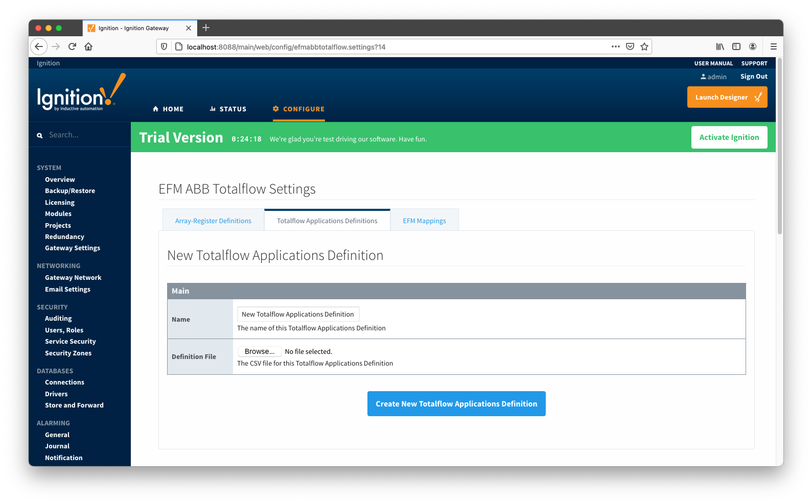
Task: Open Gateway Network settings
Action: [x=73, y=278]
